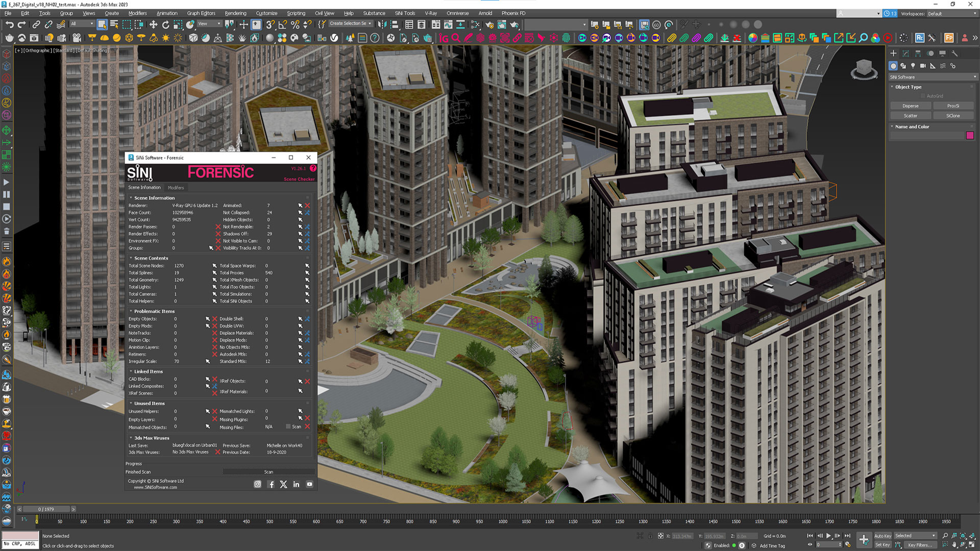The width and height of the screenshot is (980, 551).
Task: Open the Workspaces Default dropdown
Action: click(952, 14)
